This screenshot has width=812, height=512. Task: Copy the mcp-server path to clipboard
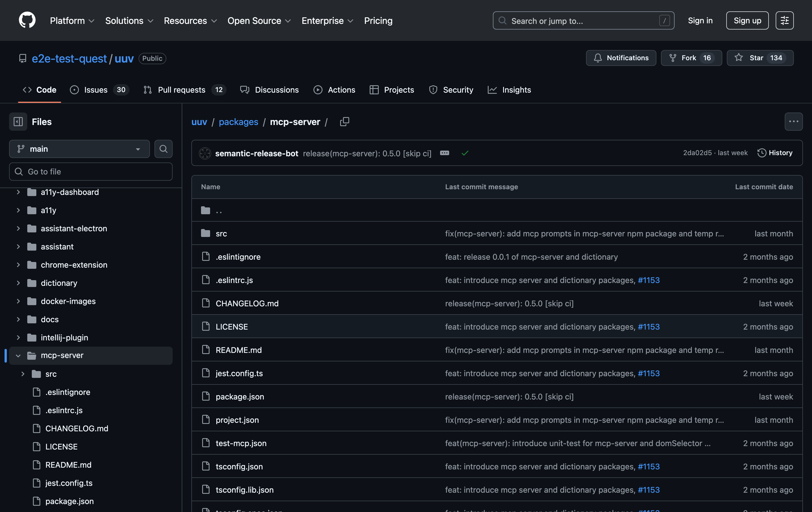coord(344,122)
